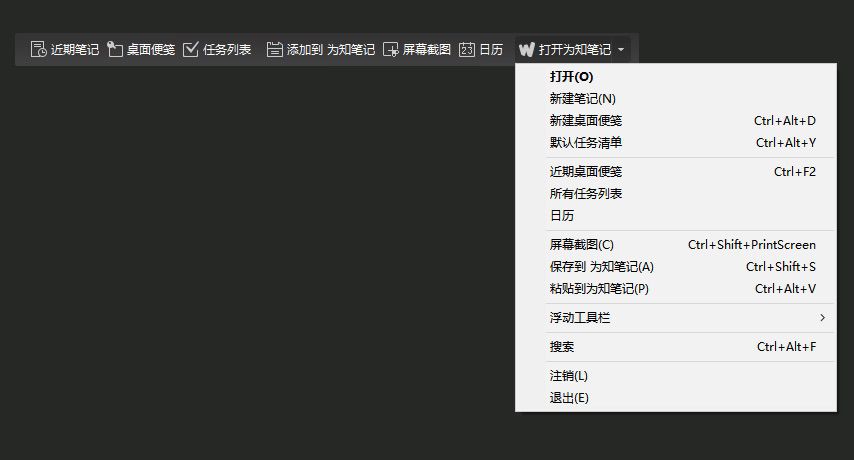Select 屏幕截图 toolbar label
Image resolution: width=854 pixels, height=460 pixels.
coord(426,50)
